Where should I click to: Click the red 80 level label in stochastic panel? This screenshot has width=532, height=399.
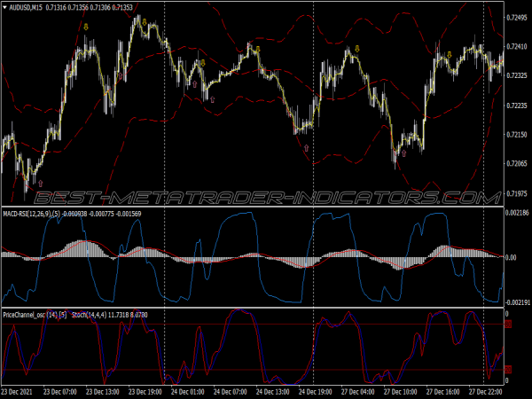508,325
